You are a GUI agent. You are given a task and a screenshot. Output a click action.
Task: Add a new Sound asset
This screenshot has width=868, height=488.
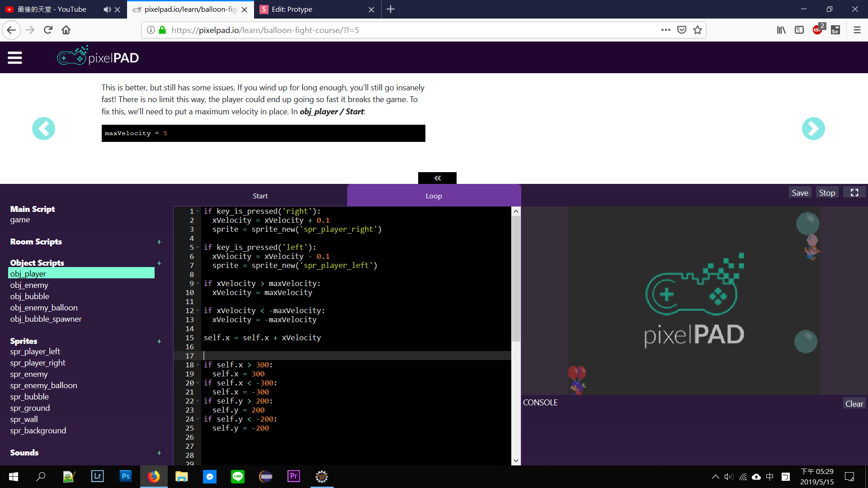pos(159,453)
